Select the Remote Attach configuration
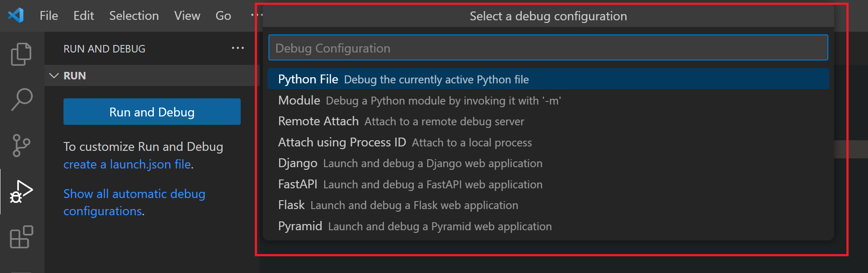 [x=548, y=121]
